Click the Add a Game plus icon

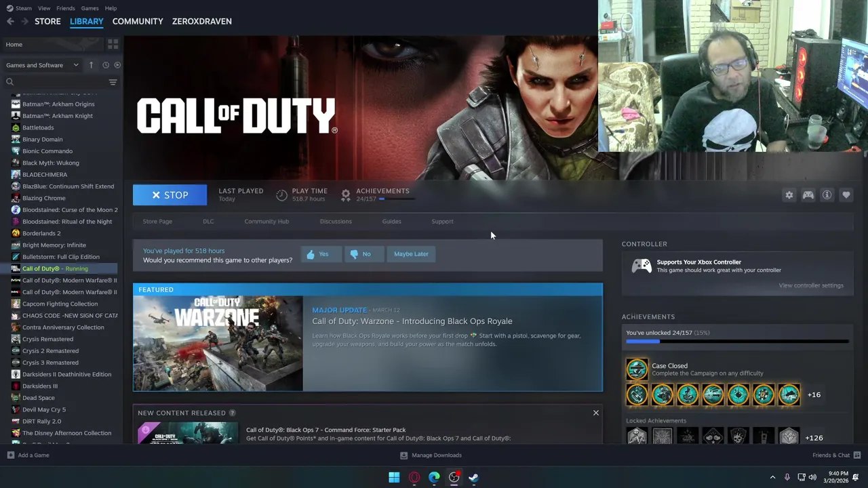[x=10, y=455]
